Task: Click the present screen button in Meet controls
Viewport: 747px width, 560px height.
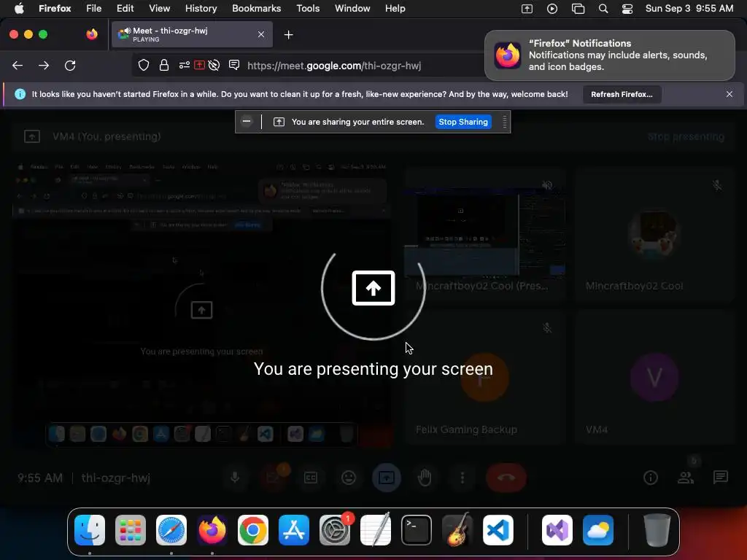Action: point(387,477)
